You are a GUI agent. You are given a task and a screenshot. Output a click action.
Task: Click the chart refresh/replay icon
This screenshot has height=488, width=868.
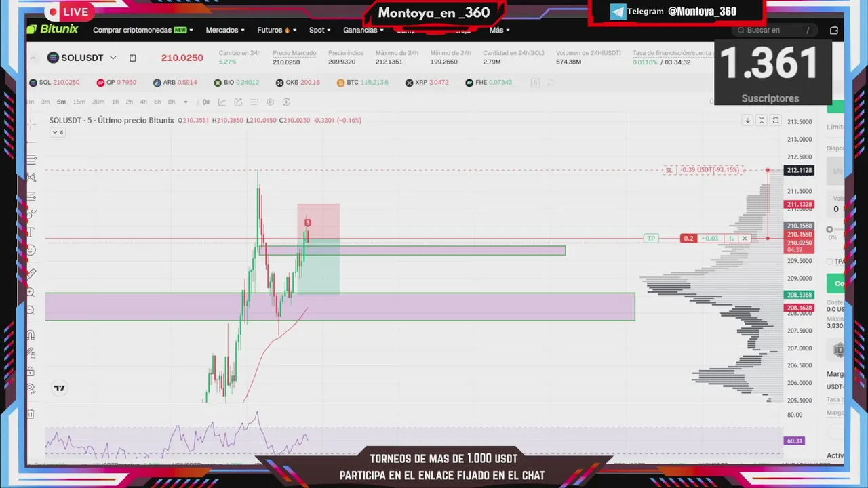(x=286, y=102)
